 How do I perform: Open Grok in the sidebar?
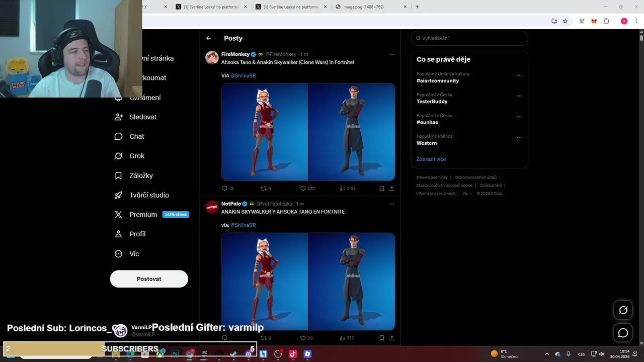click(129, 156)
